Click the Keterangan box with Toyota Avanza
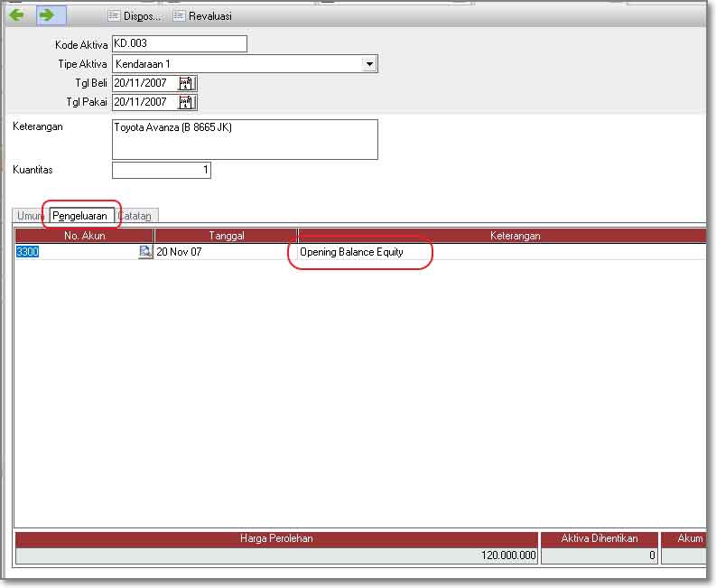 tap(244, 139)
